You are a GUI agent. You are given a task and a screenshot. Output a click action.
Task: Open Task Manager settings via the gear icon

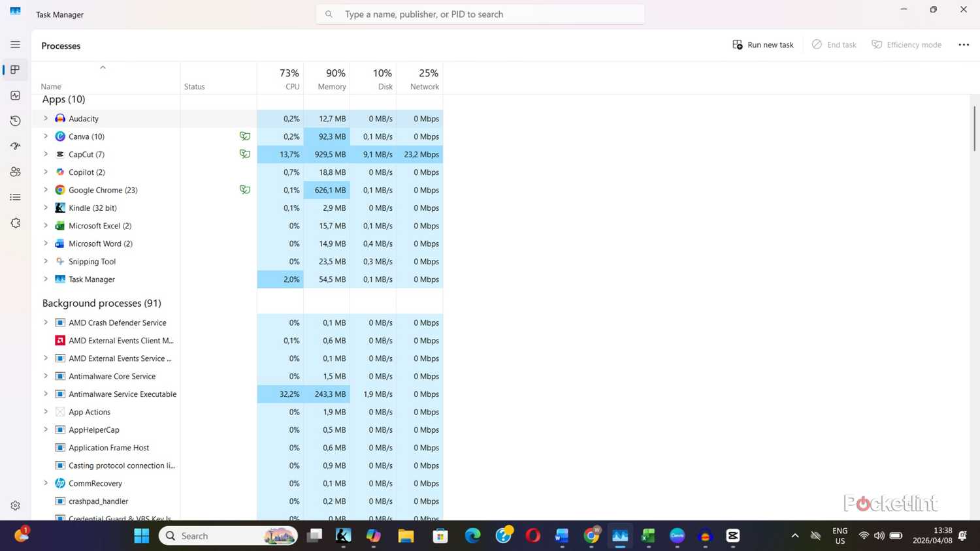click(x=15, y=505)
